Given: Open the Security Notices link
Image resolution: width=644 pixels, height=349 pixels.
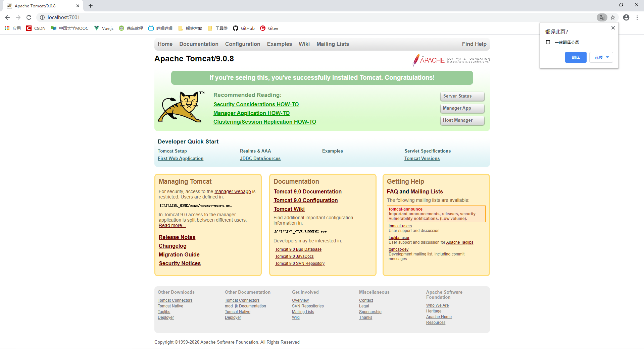Looking at the screenshot, I should (180, 264).
